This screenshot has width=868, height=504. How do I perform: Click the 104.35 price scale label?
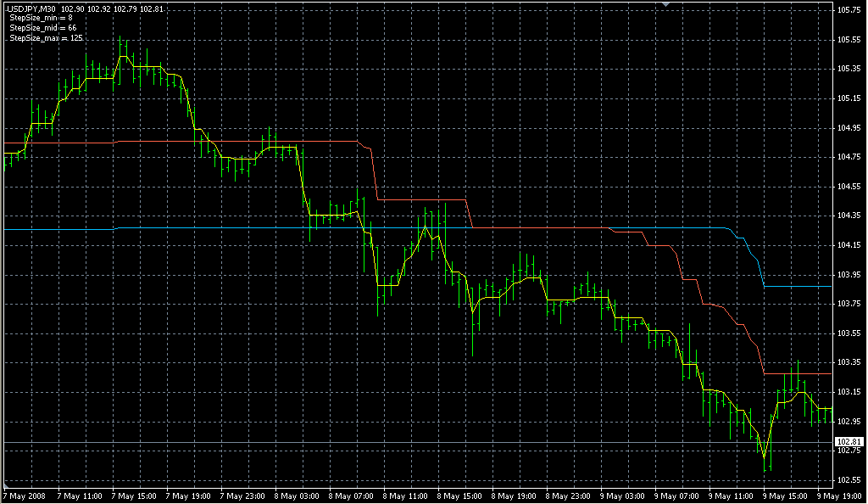click(x=848, y=216)
